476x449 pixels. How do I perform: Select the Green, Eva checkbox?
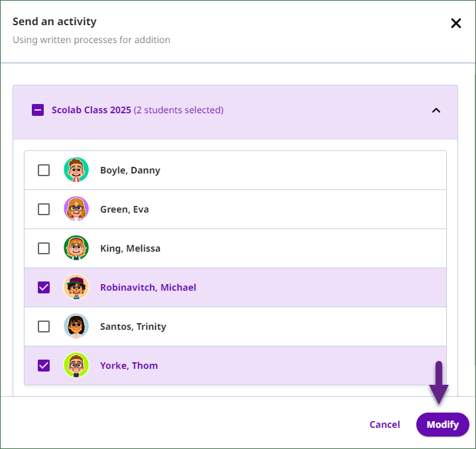tap(44, 209)
